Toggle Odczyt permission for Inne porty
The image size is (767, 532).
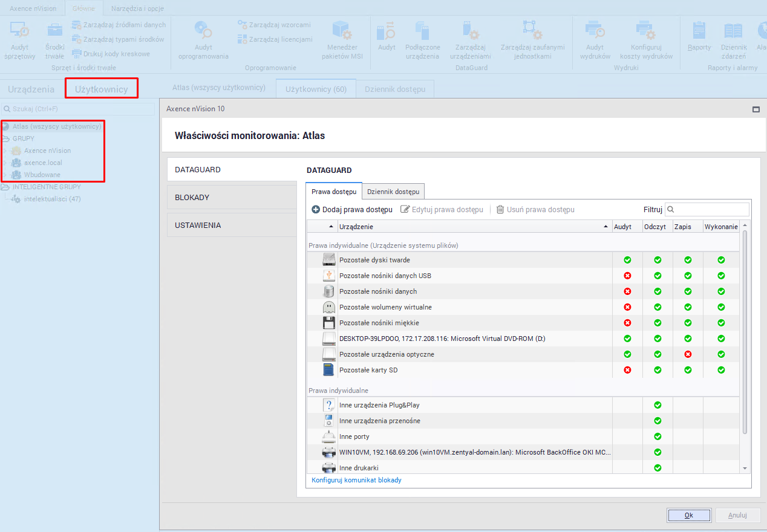click(658, 436)
